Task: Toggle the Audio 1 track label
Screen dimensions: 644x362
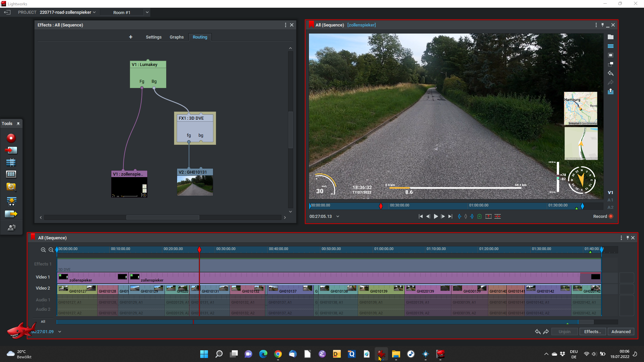Action: (43, 300)
